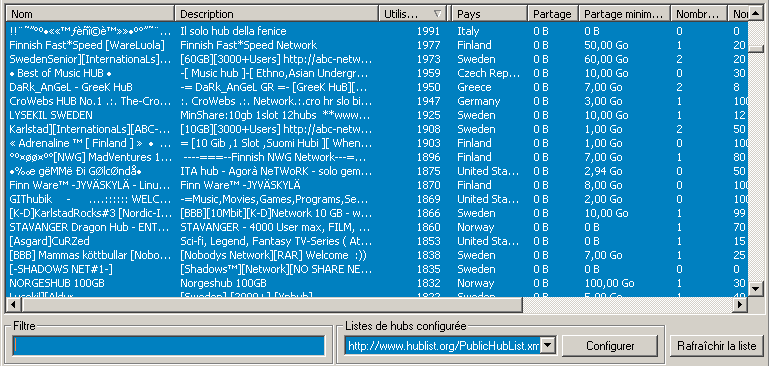The image size is (769, 366).
Task: Click description starting 'MinShare:10gb 1slot'
Action: (x=275, y=115)
